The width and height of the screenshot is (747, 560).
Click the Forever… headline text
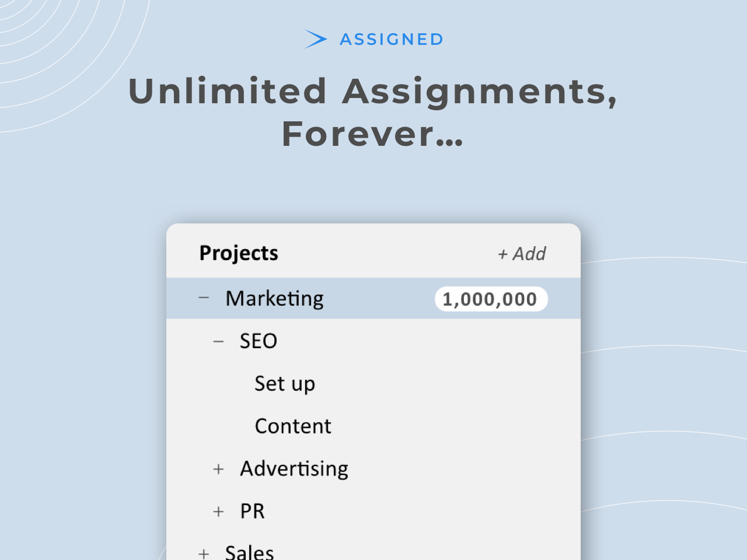click(x=373, y=134)
